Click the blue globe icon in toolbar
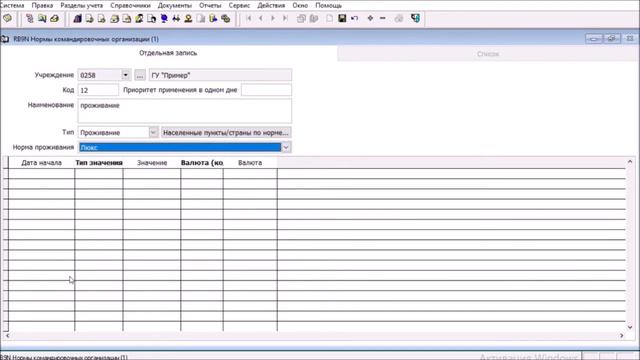The width and height of the screenshot is (640, 360). 164,18
